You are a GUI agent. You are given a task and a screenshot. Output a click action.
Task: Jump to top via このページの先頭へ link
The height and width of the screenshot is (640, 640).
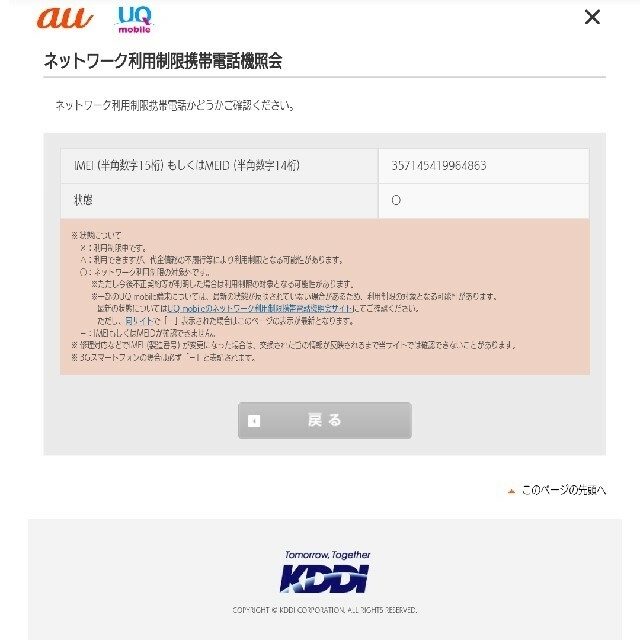563,490
